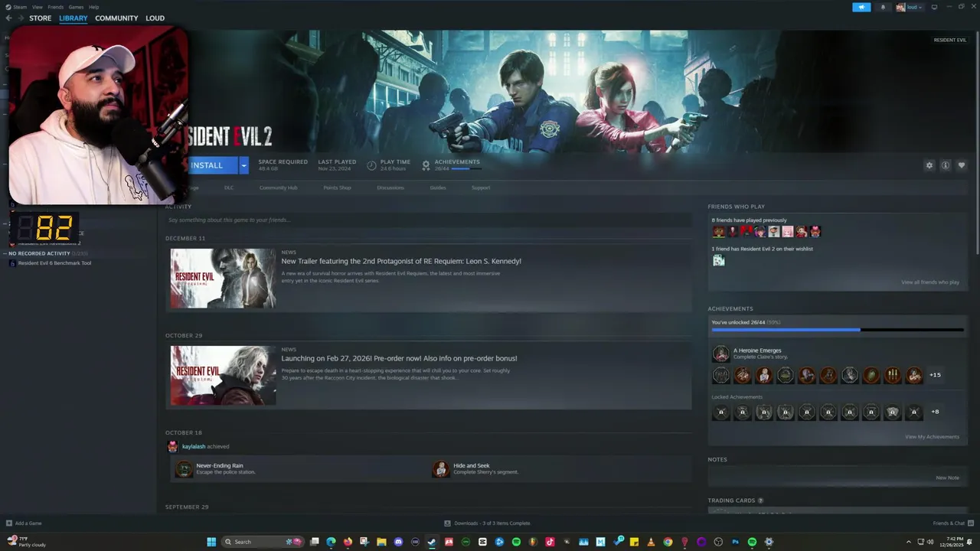Screen dimensions: 980x551
Task: Click kaylalash's avatar in the activity feed
Action: [173, 446]
